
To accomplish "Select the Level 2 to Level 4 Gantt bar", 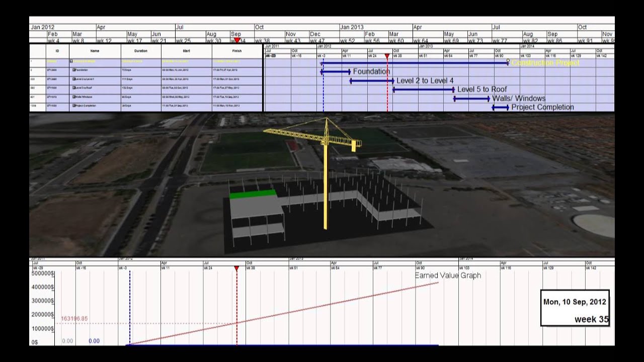I will pyautogui.click(x=372, y=80).
